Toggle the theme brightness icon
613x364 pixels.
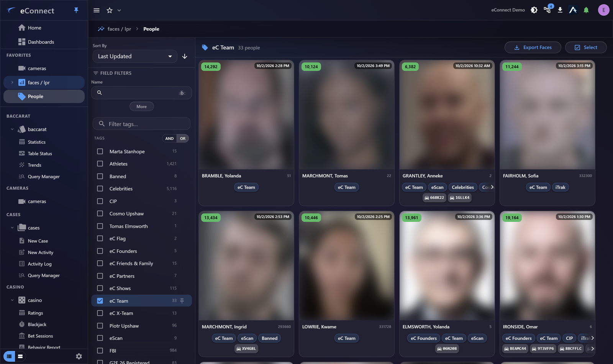click(534, 10)
